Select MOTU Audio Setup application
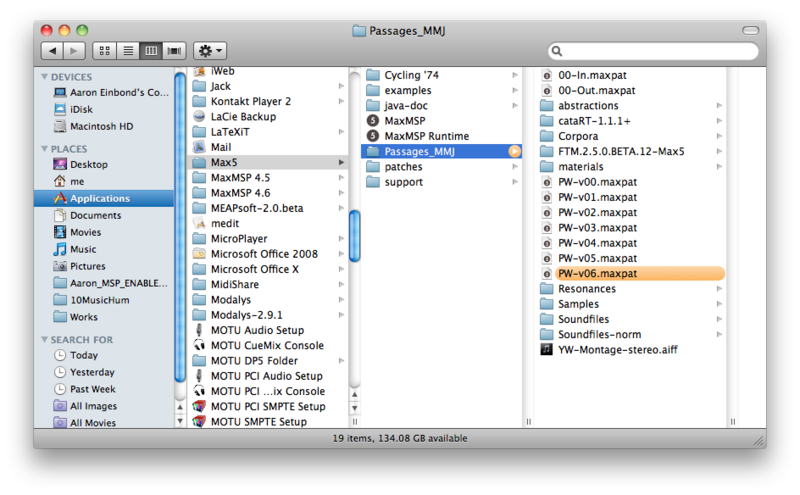This screenshot has height=495, width=800. [x=248, y=330]
